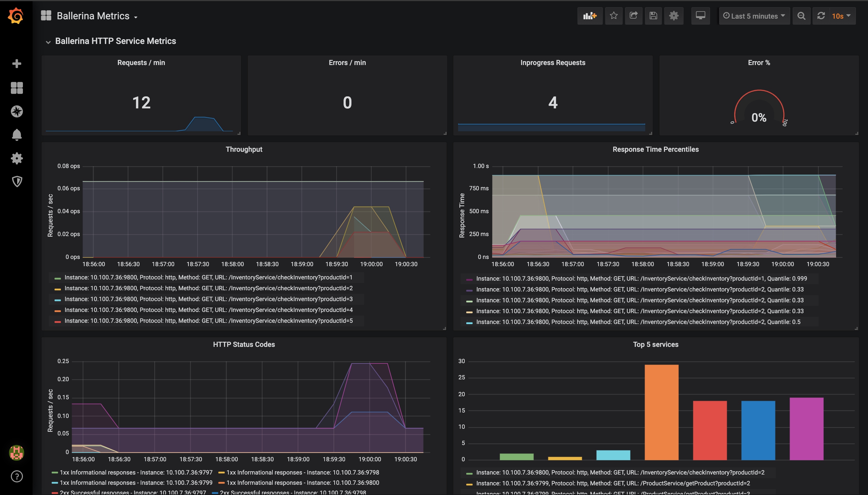
Task: Open the Share dashboard icon
Action: [633, 16]
